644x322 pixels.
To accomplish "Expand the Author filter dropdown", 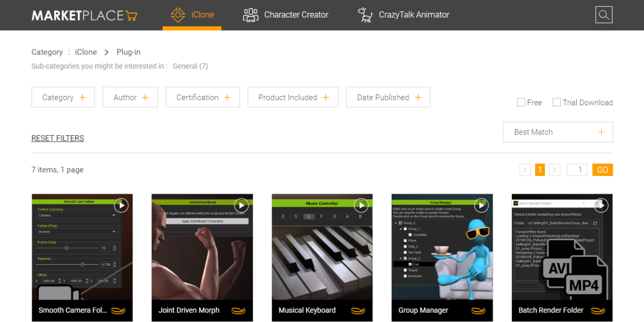I will [130, 97].
